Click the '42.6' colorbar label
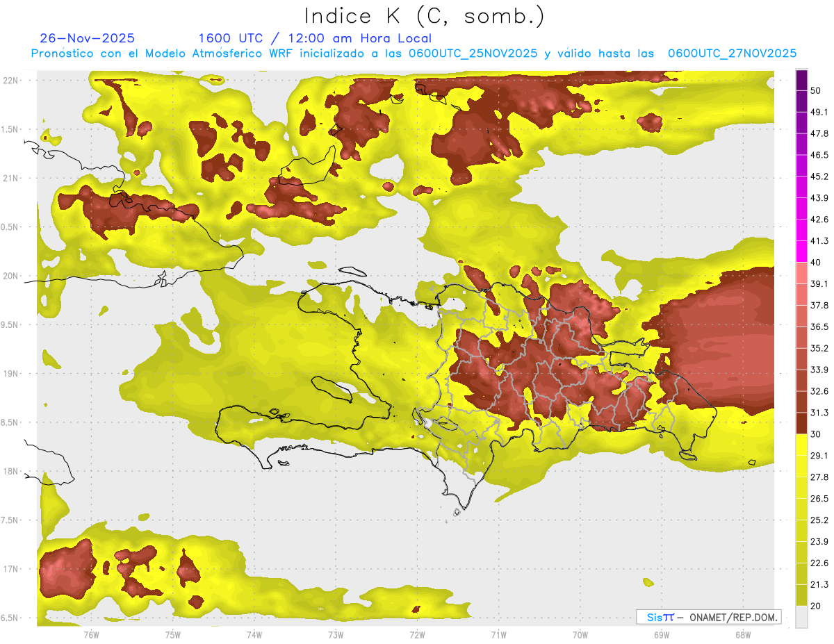 pos(819,220)
